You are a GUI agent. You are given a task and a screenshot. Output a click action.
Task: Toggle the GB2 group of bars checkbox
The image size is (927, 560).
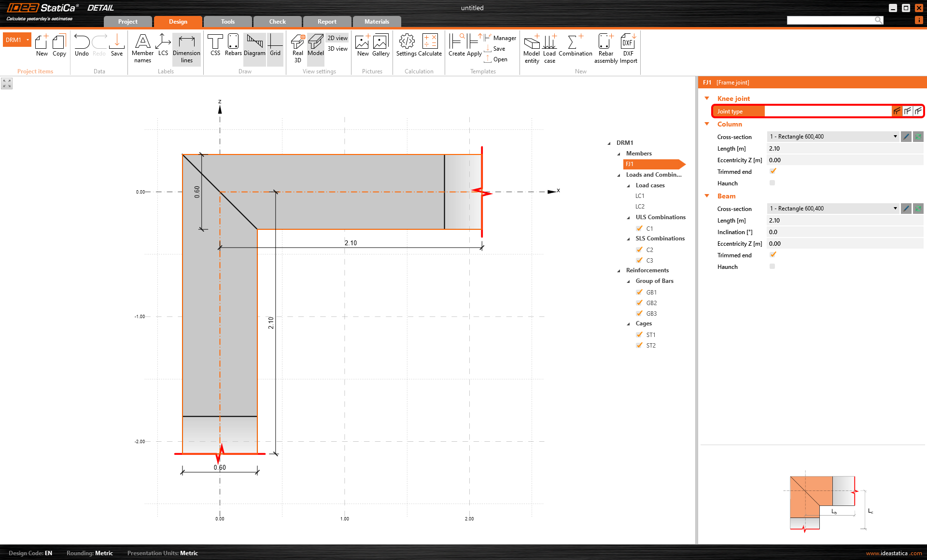coord(639,303)
